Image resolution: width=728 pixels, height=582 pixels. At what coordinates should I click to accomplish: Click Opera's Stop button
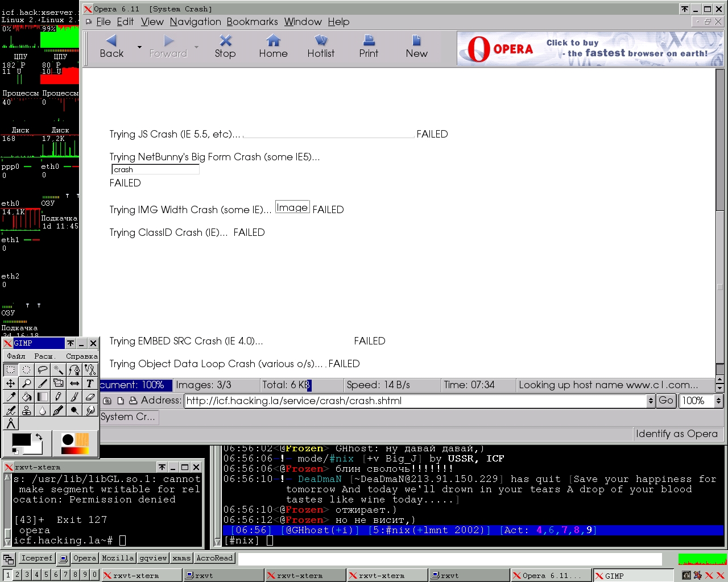[x=225, y=47]
